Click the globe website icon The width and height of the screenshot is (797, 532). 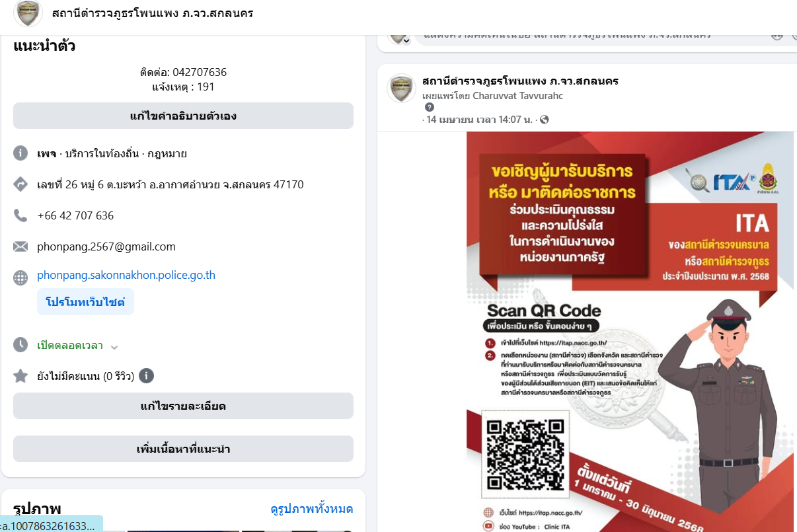20,278
